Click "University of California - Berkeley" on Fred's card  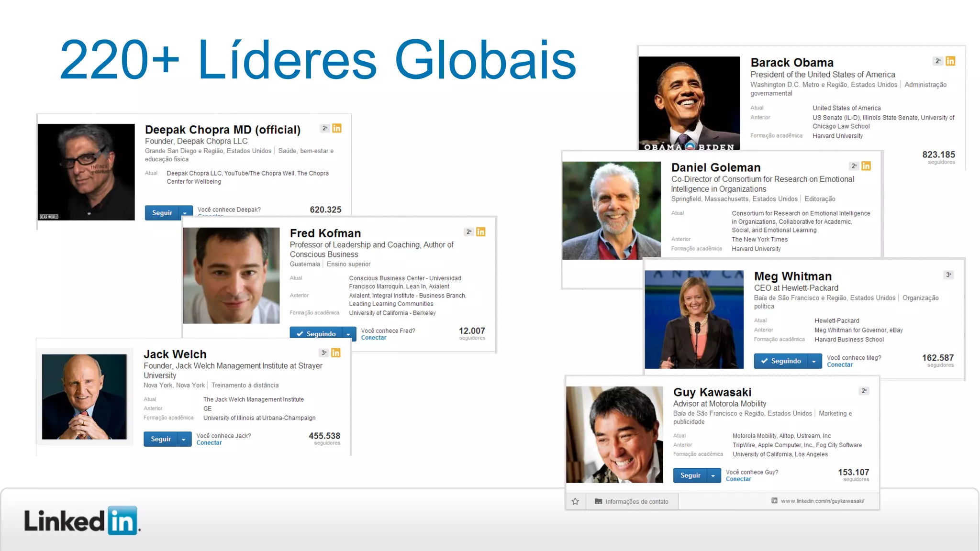tap(392, 313)
